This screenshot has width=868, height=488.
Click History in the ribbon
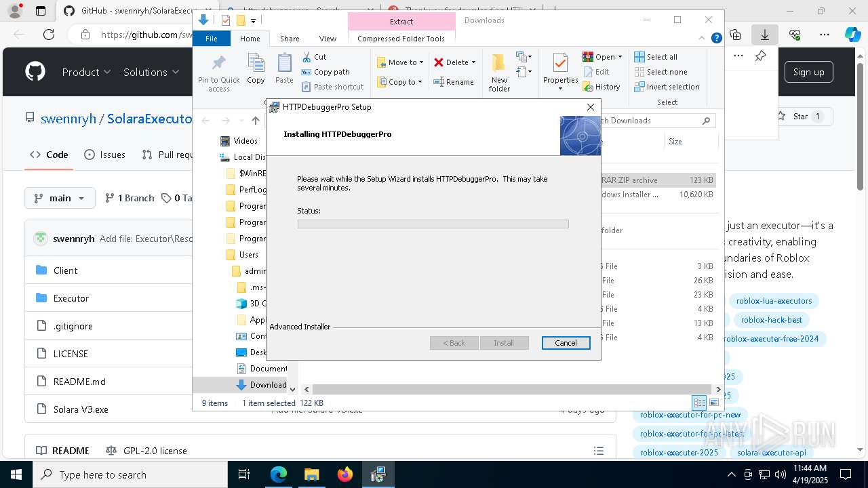tap(601, 87)
